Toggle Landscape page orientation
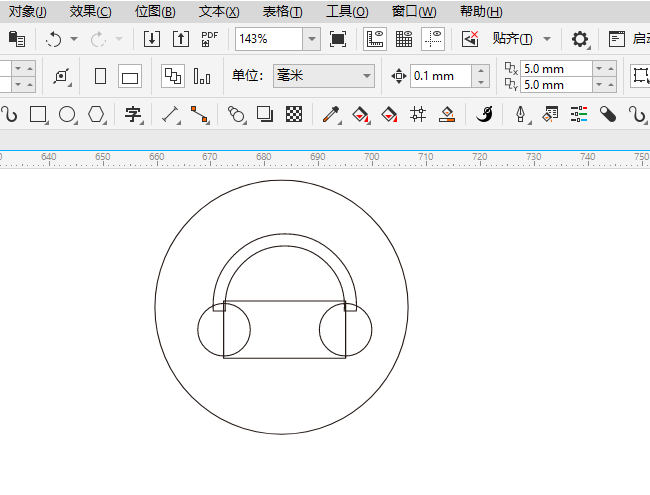The height and width of the screenshot is (495, 650). pyautogui.click(x=129, y=76)
